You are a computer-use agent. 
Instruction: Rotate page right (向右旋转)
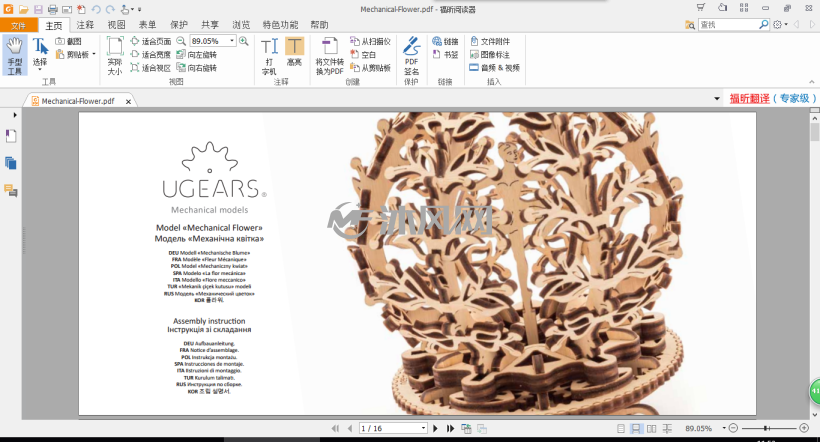(197, 68)
